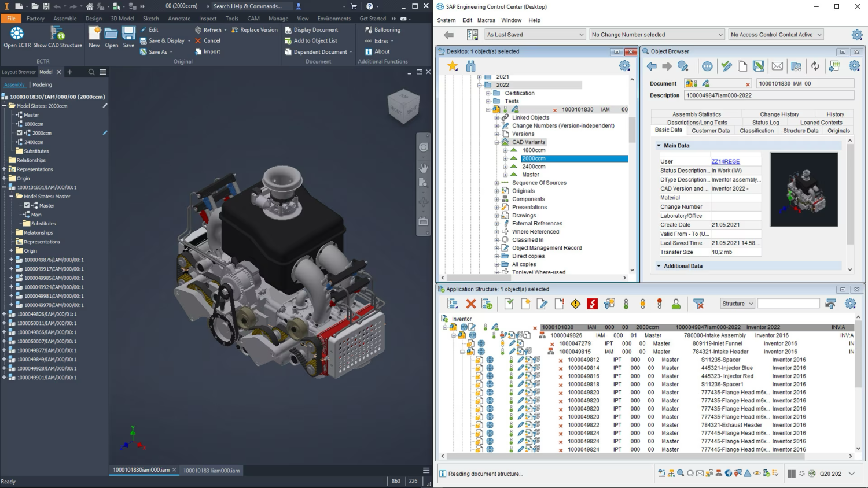868x488 pixels.
Task: Click the global ECTR settings gear at top right
Action: tap(857, 35)
